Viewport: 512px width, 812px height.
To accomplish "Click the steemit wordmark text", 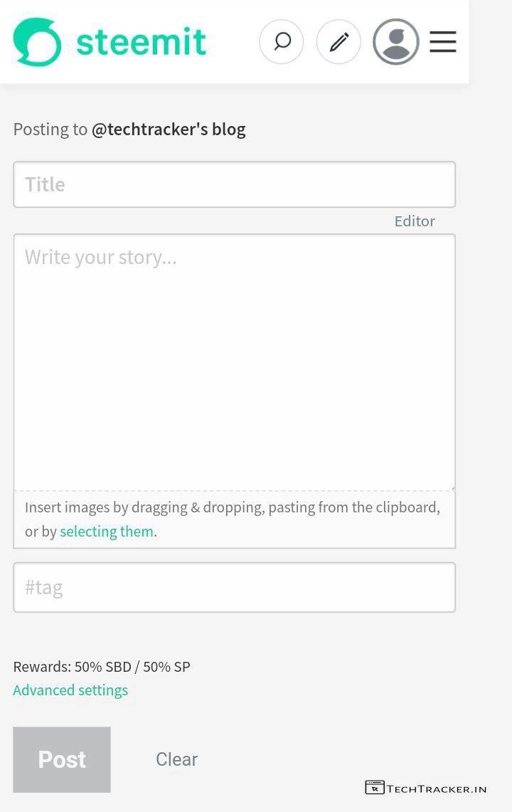I will 141,42.
